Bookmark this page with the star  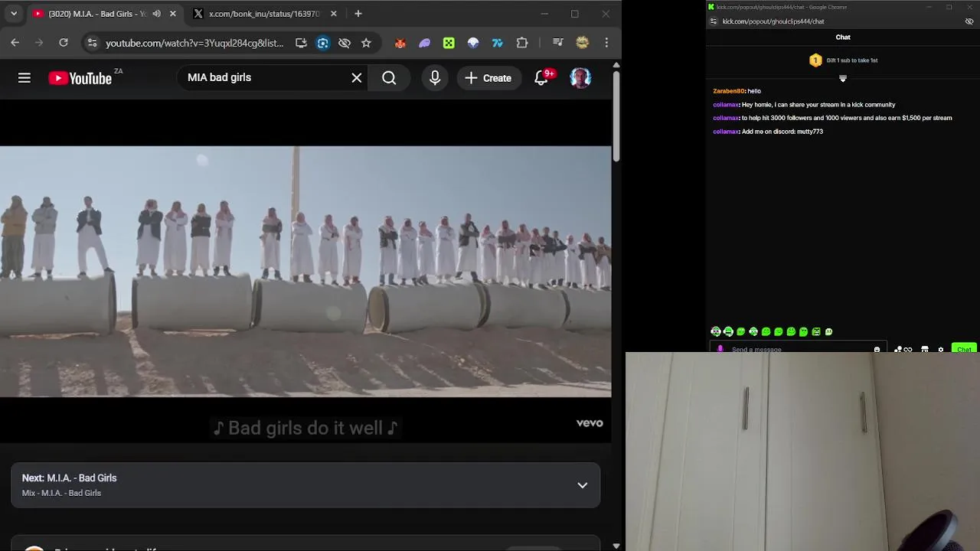366,43
